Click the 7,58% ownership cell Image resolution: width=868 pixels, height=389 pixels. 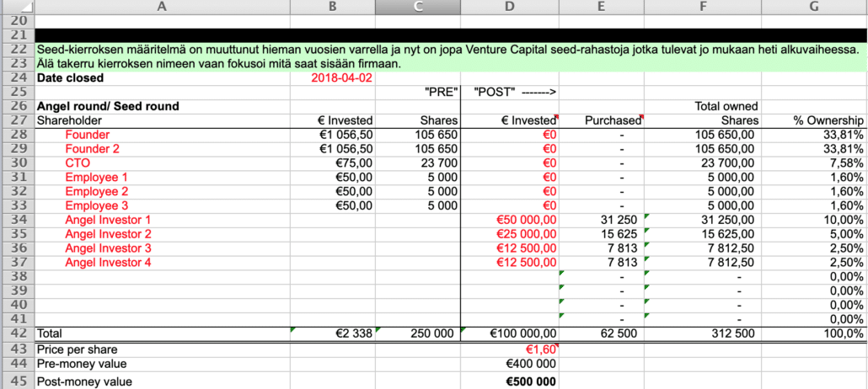click(x=814, y=163)
